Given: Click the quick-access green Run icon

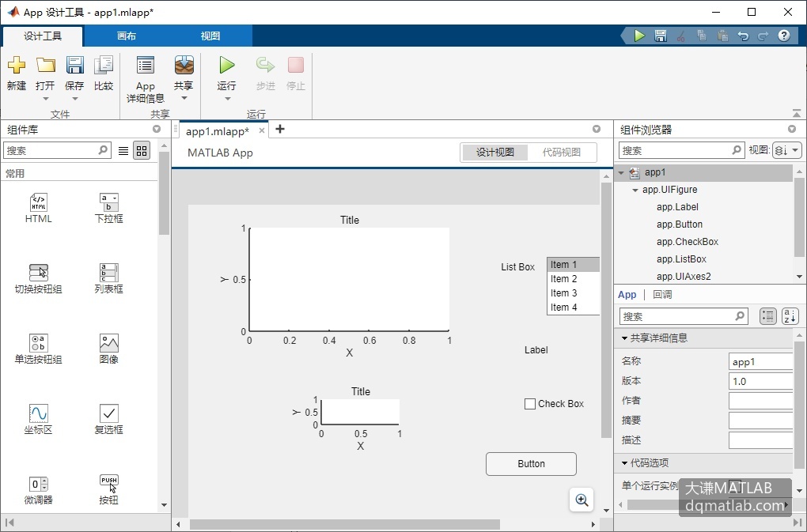Looking at the screenshot, I should (x=639, y=36).
